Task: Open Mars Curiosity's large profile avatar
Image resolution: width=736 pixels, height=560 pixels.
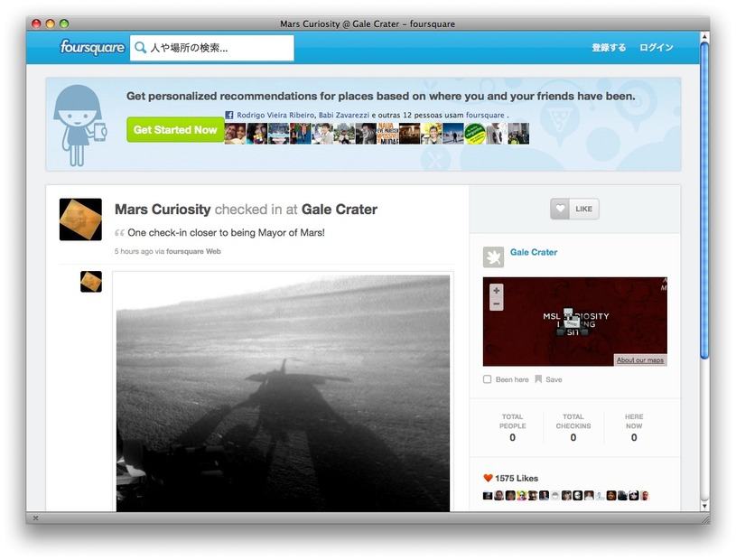Action: pyautogui.click(x=80, y=219)
